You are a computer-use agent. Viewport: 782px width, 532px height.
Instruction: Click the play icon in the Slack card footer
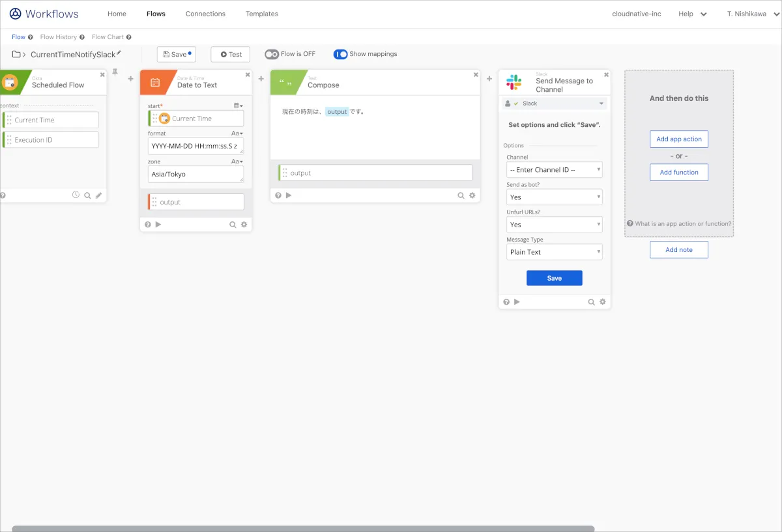(517, 302)
